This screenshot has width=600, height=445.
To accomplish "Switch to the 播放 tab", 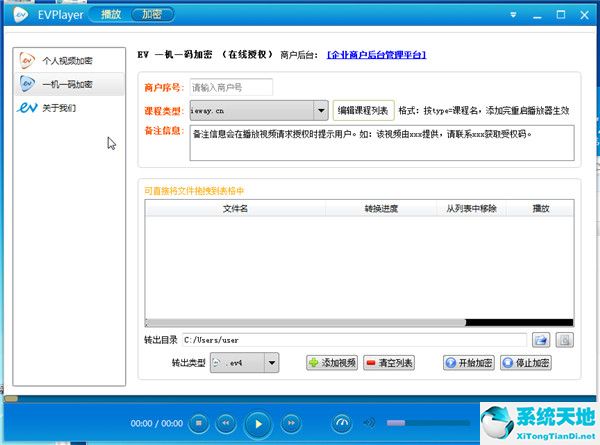I will pos(111,15).
